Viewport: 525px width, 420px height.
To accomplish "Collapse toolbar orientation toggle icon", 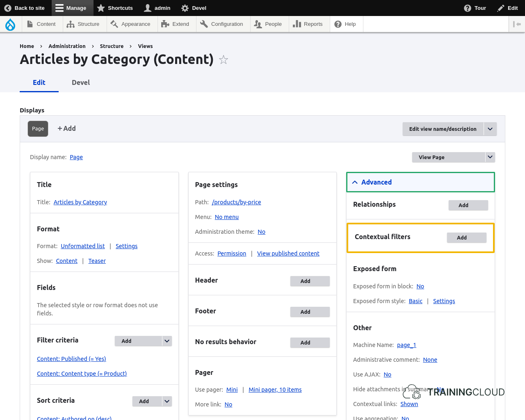I will pos(517,24).
